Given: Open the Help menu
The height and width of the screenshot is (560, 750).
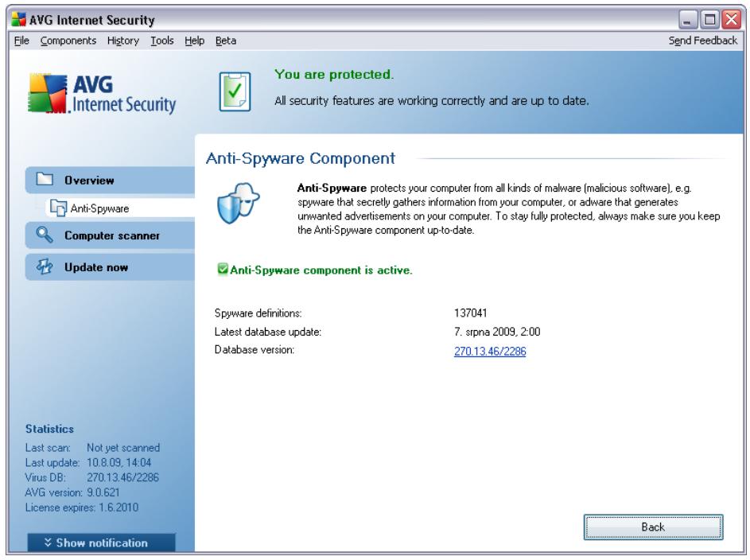Looking at the screenshot, I should tap(194, 41).
